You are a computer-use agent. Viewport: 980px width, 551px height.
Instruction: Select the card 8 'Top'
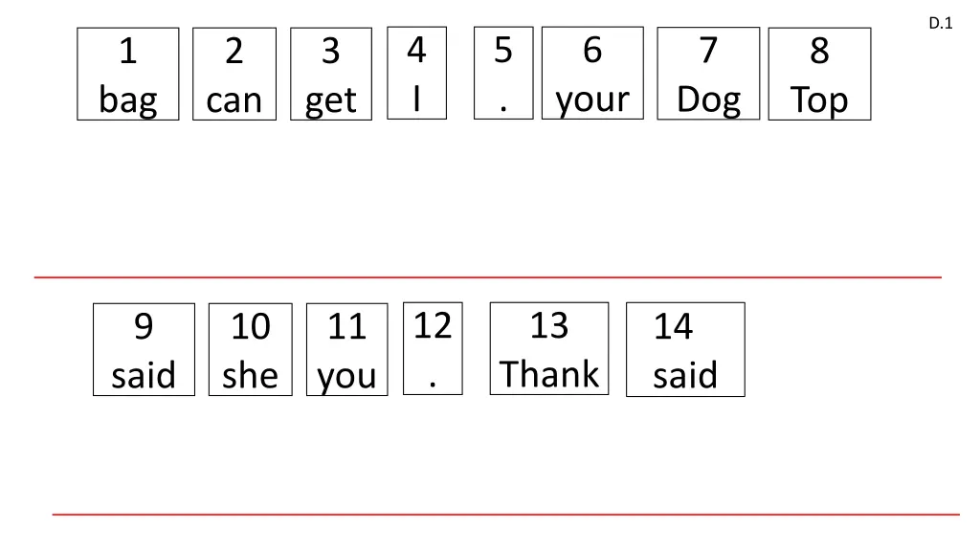pos(819,75)
